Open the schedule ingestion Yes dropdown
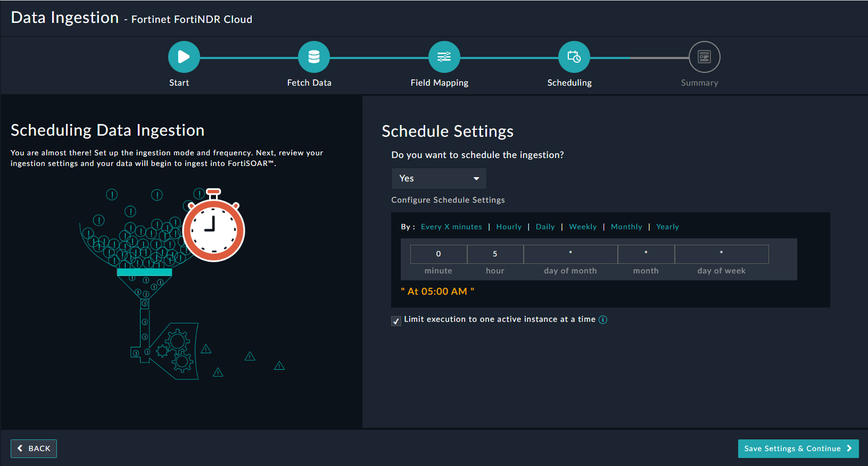 tap(439, 179)
